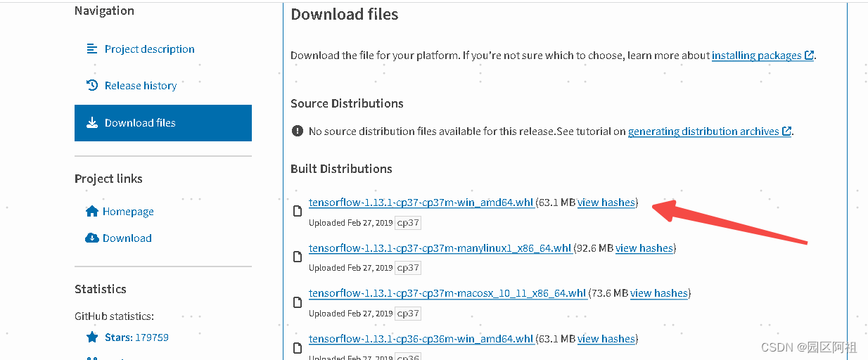Click the 92.6 MB size text
The height and width of the screenshot is (360, 868).
595,248
